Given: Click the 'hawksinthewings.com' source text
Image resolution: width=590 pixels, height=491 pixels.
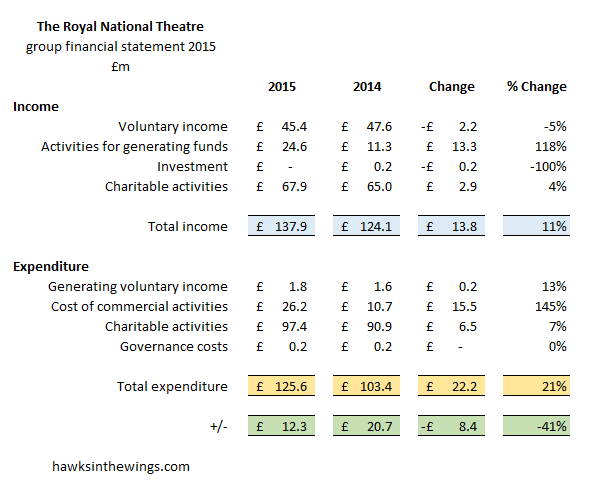Looking at the screenshot, I should [x=121, y=467].
